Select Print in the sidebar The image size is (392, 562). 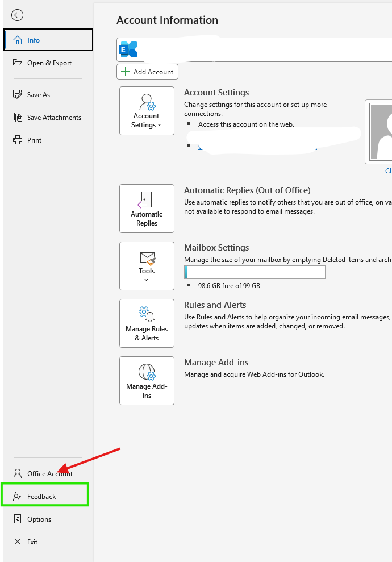48,140
